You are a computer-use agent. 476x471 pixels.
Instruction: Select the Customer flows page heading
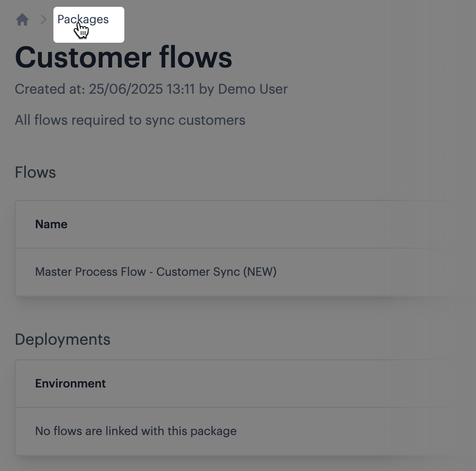coord(123,57)
